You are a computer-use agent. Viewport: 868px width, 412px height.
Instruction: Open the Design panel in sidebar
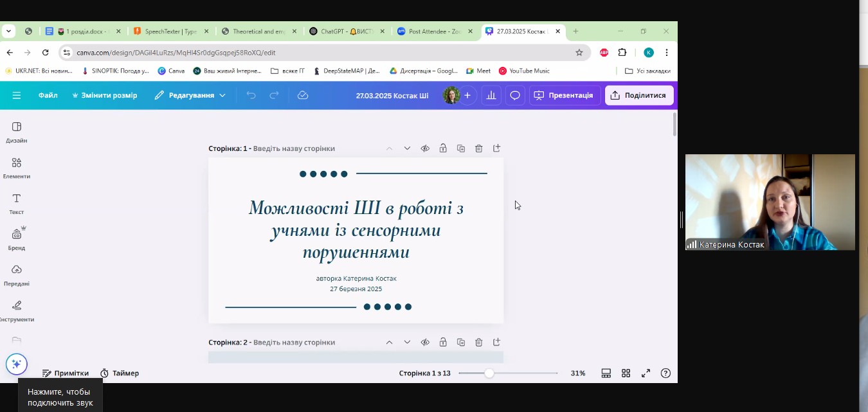tap(17, 131)
